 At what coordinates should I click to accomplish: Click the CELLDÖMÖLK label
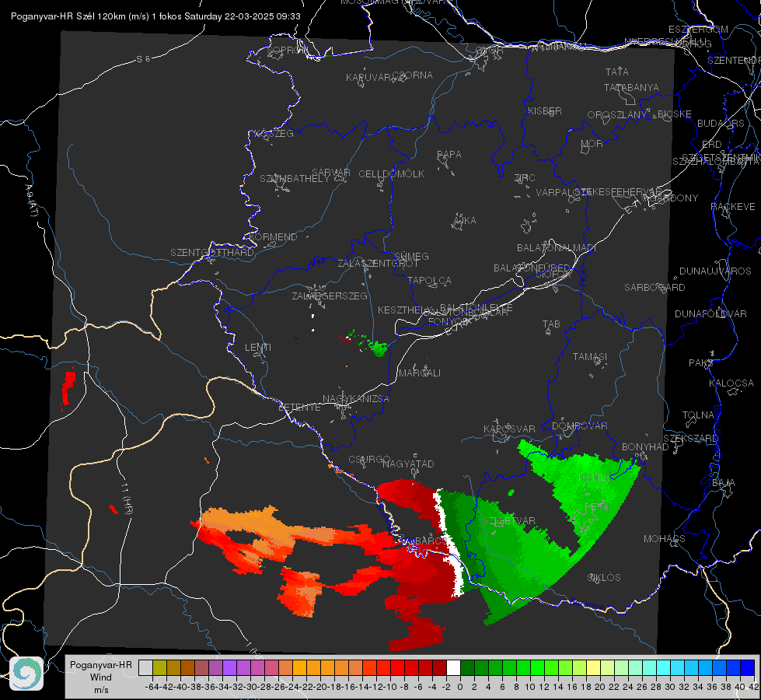coord(391,173)
